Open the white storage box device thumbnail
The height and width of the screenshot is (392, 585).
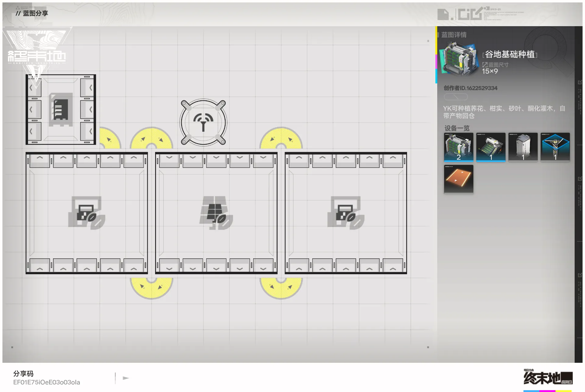[x=523, y=147]
